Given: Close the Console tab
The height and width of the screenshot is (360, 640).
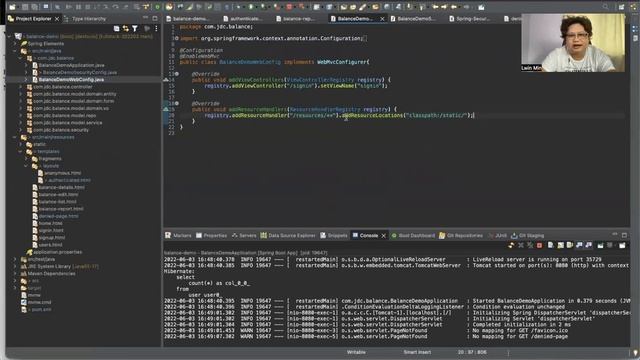Looking at the screenshot, I should pos(384,236).
